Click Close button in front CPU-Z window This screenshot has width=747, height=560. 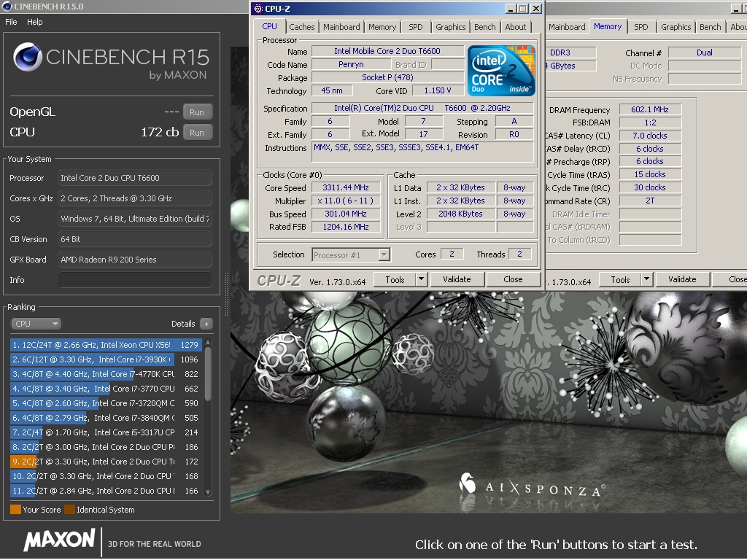(x=513, y=279)
